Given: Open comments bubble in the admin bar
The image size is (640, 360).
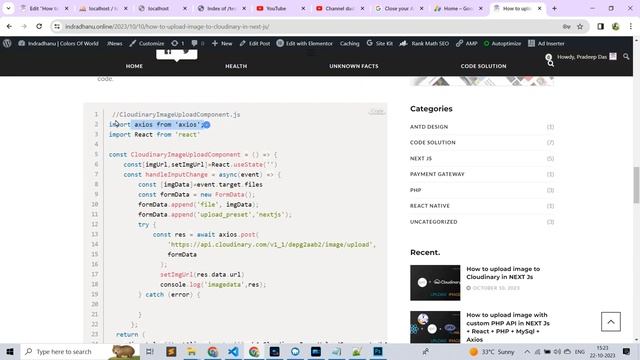Looking at the screenshot, I should click(198, 43).
